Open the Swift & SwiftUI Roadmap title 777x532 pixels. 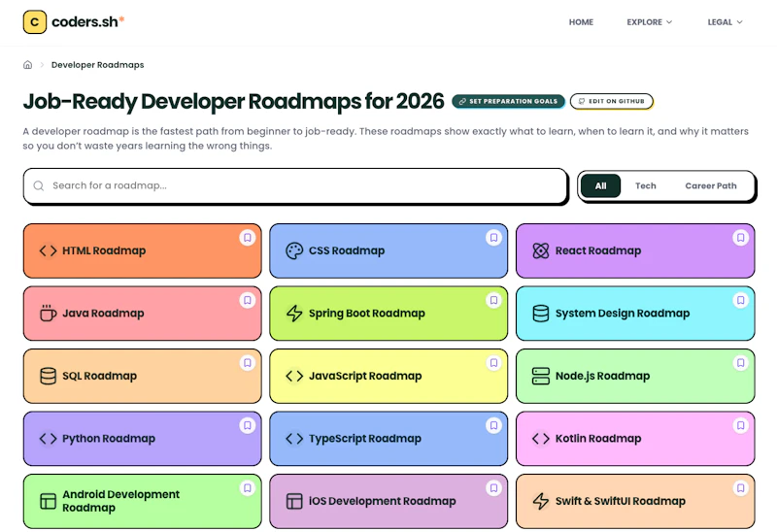pos(621,501)
